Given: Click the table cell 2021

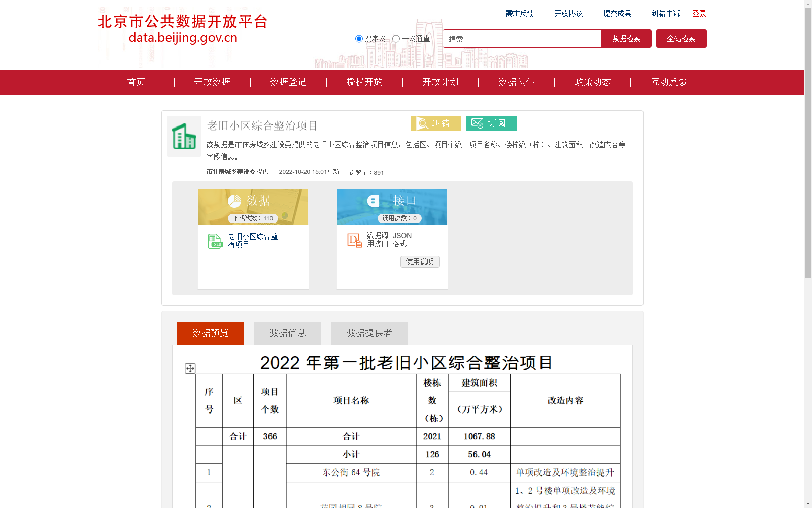Looking at the screenshot, I should [x=432, y=437].
